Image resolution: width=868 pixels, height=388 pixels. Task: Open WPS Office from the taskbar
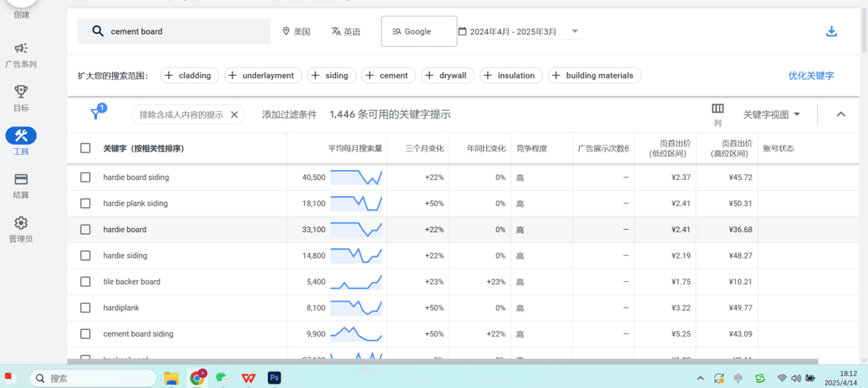[x=248, y=378]
